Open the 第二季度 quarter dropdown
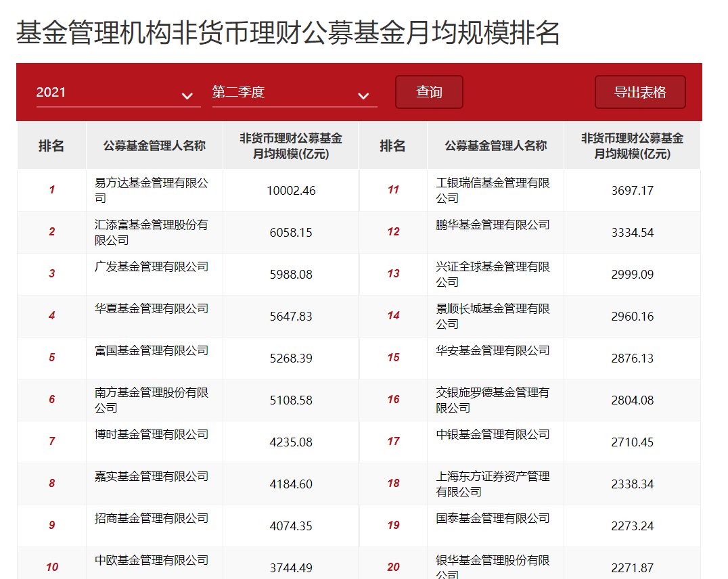 click(294, 93)
